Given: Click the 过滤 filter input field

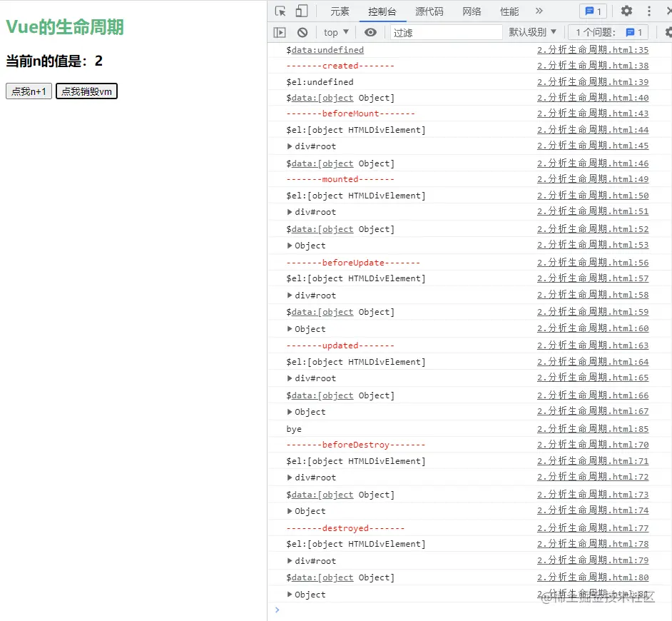Looking at the screenshot, I should [x=446, y=33].
